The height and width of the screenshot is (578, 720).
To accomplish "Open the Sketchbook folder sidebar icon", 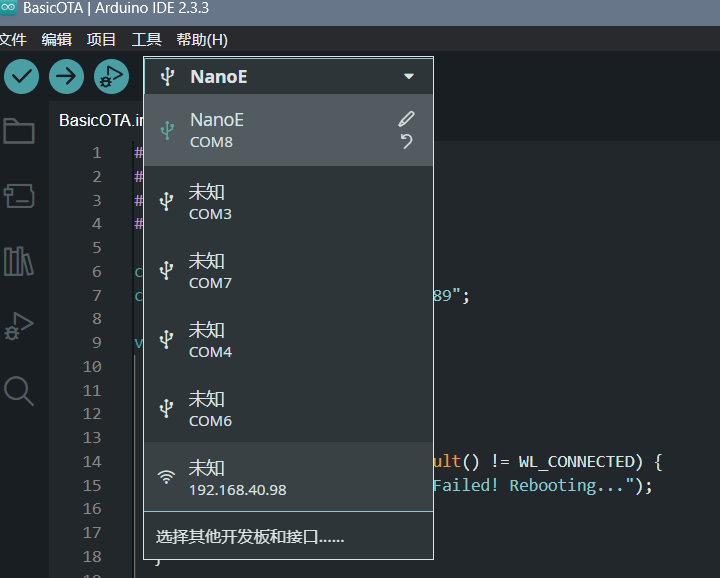I will tap(19, 131).
